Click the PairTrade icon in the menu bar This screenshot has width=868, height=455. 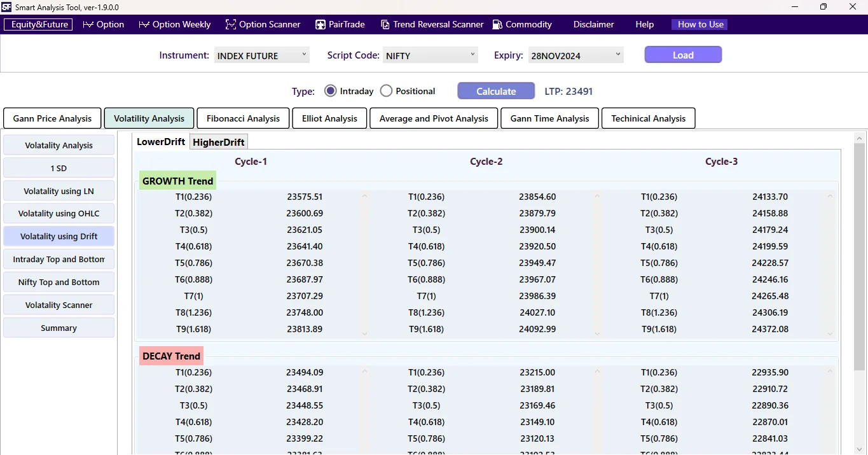(x=319, y=24)
